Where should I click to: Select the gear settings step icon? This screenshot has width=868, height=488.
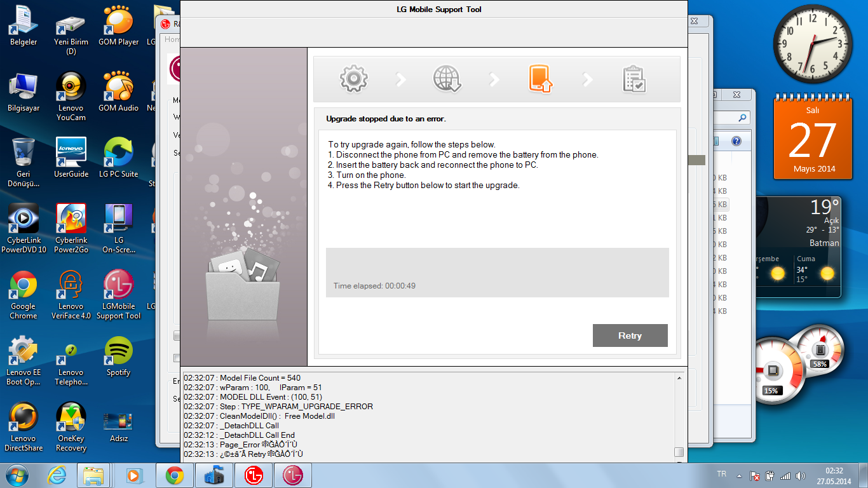click(354, 79)
